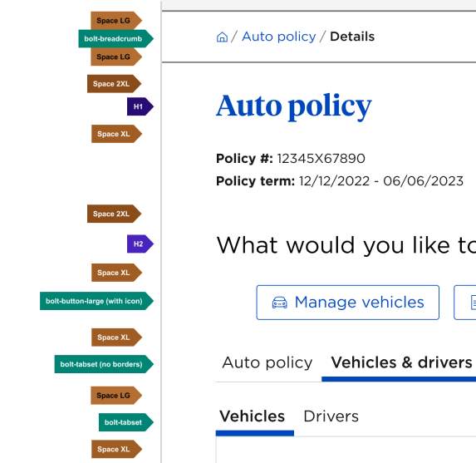Click the large Auto policy page heading

tap(294, 106)
